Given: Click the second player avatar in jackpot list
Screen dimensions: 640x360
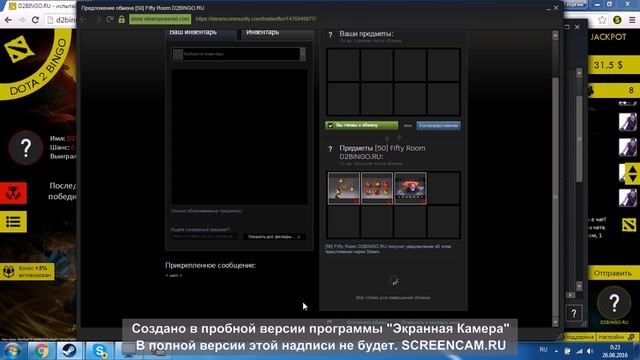Looking at the screenshot, I should pos(627,147).
